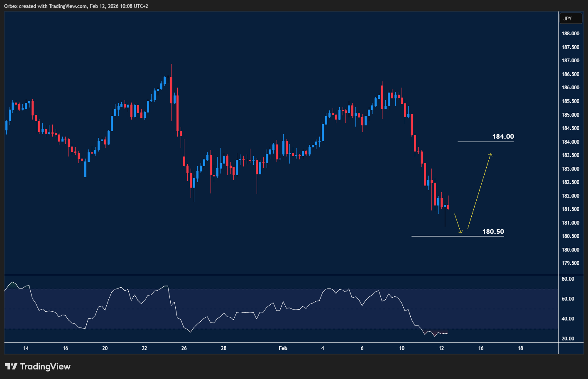The height and width of the screenshot is (379, 588).
Task: Click the TradingView logo icon bottom left
Action: [11, 367]
